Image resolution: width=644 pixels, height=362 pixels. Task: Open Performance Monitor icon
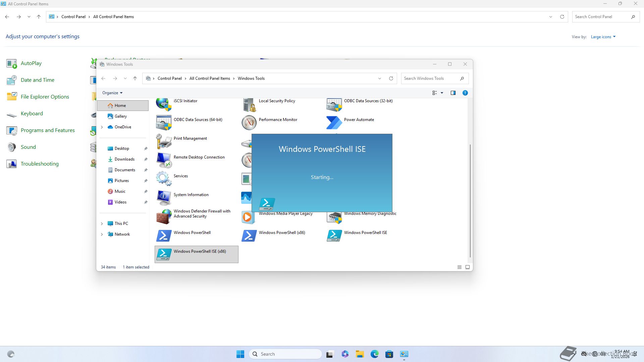249,122
